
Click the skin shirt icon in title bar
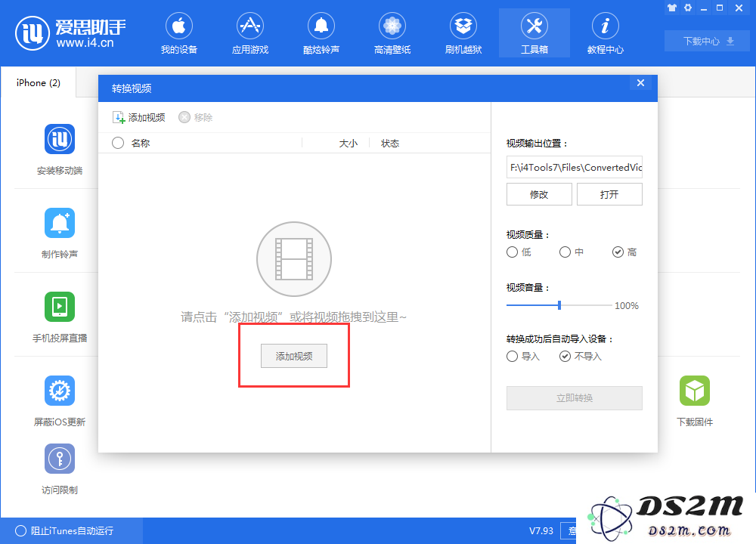pyautogui.click(x=672, y=8)
